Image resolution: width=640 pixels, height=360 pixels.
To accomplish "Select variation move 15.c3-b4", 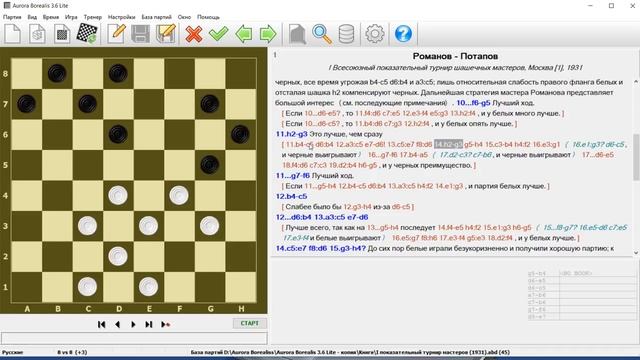I will pyautogui.click(x=498, y=144).
